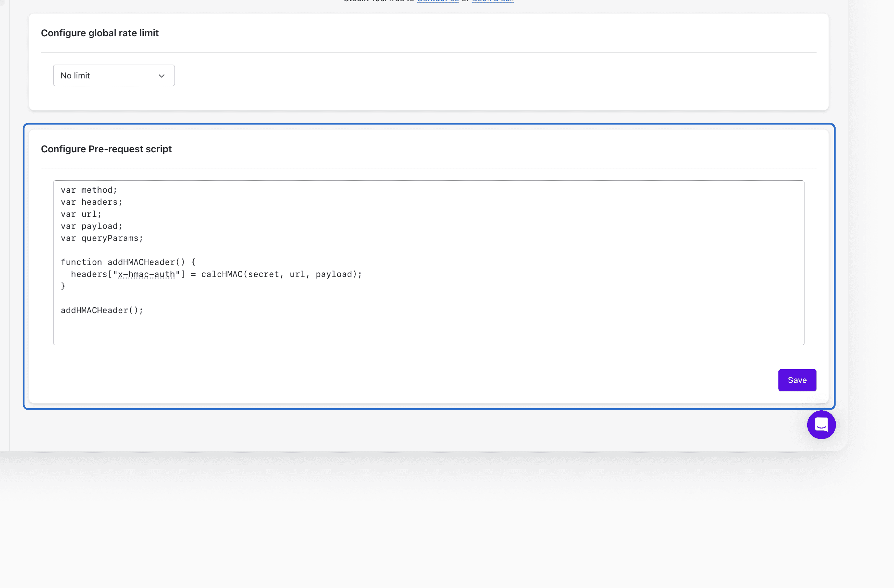894x588 pixels.
Task: Click the addHMACHeader function line
Action: click(x=128, y=262)
